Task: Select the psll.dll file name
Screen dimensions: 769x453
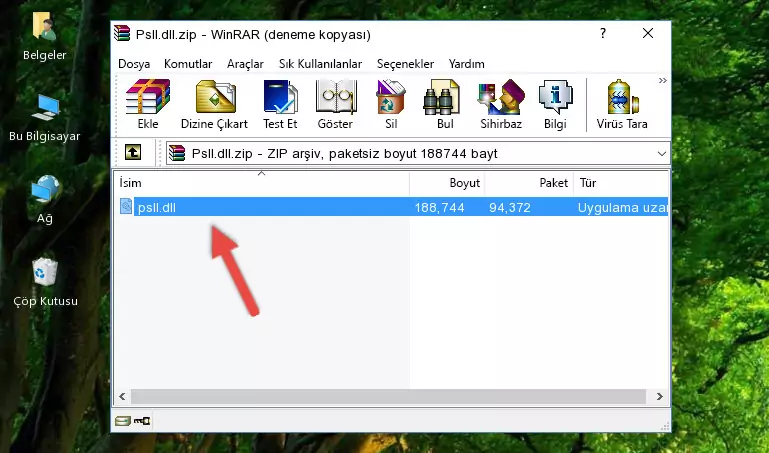Action: 156,207
